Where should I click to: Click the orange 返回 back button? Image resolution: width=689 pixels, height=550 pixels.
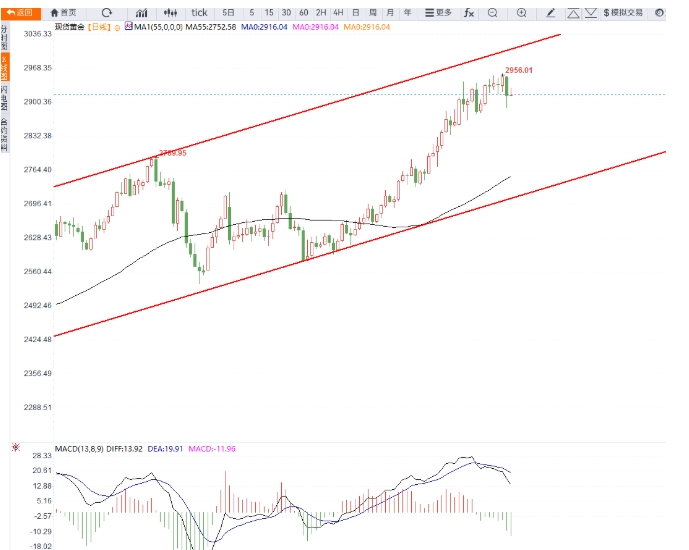click(x=20, y=13)
